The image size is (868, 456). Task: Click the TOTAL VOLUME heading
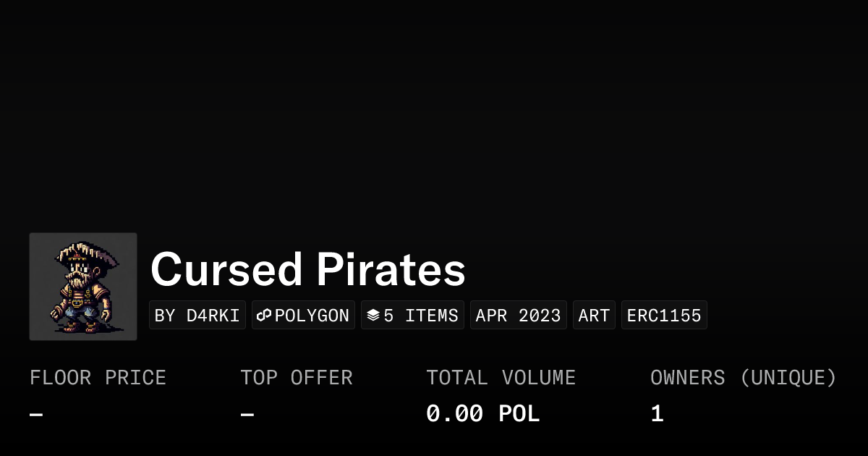(501, 378)
